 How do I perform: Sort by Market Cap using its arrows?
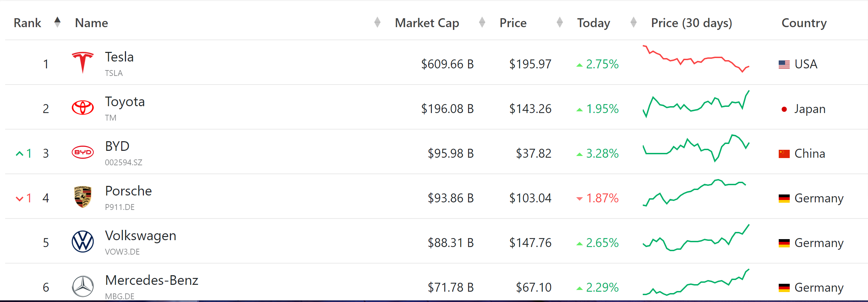click(482, 22)
